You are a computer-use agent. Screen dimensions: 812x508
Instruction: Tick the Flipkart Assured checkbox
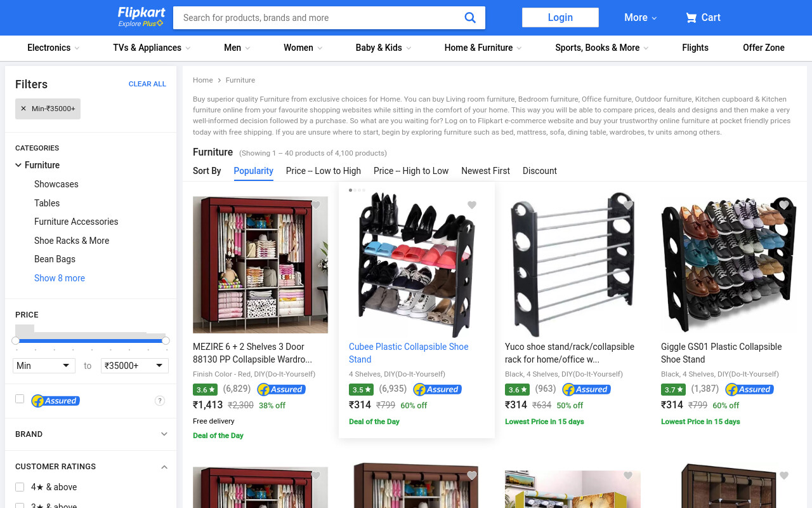tap(20, 399)
